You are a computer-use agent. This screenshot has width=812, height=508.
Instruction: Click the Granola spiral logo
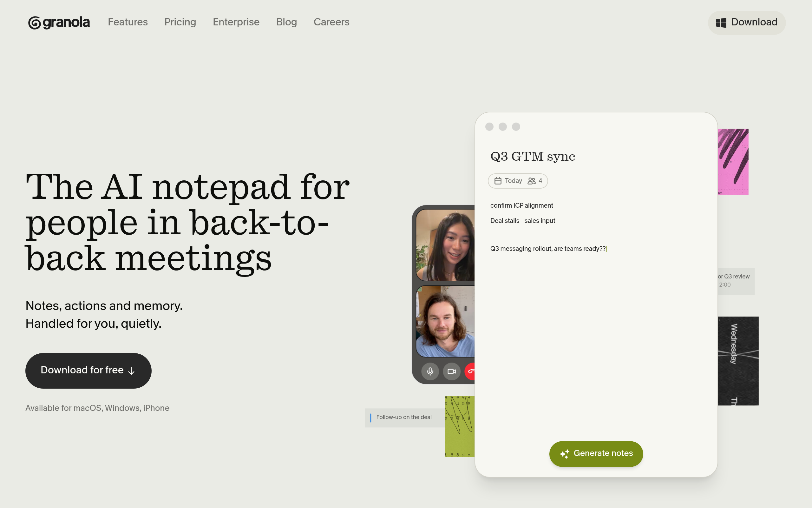(34, 23)
